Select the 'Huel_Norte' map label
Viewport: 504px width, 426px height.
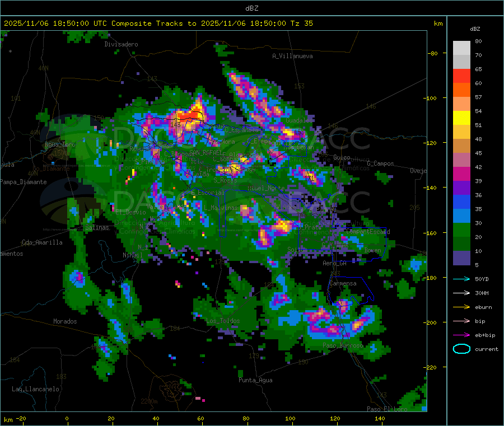pos(266,188)
